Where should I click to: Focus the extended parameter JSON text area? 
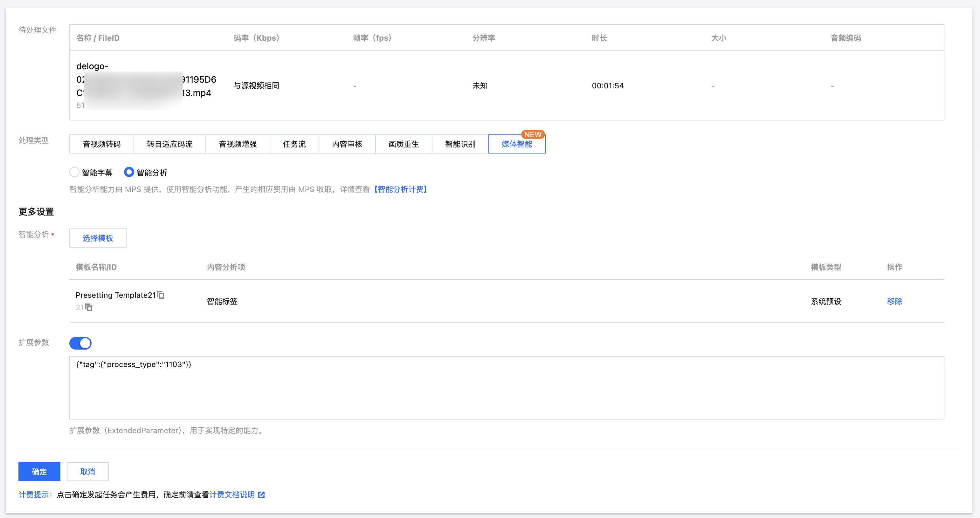[x=507, y=388]
